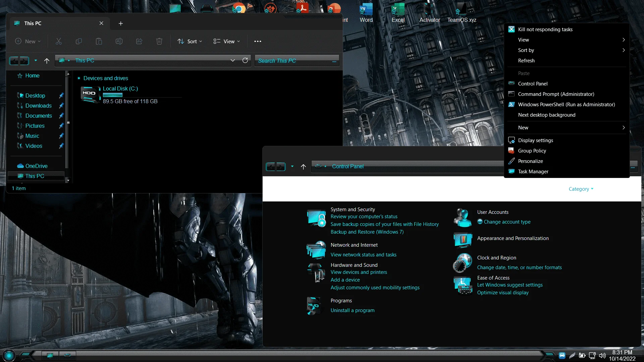Open the Sort dropdown in File Explorer

click(x=190, y=41)
